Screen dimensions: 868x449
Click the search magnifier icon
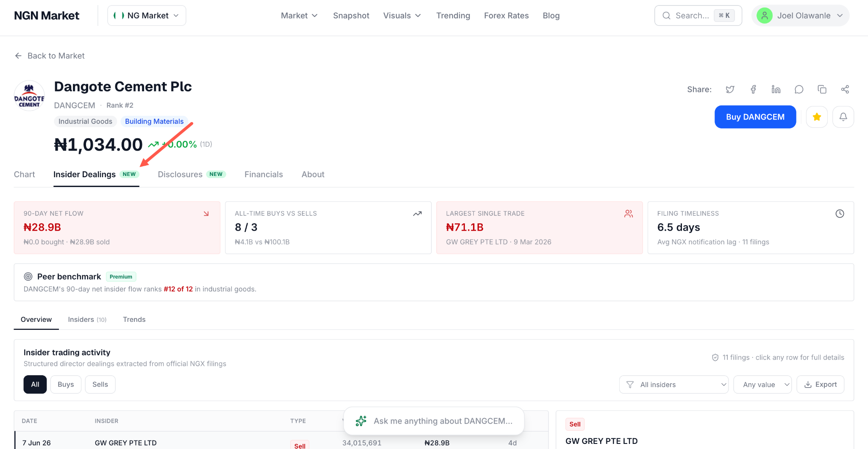point(667,16)
